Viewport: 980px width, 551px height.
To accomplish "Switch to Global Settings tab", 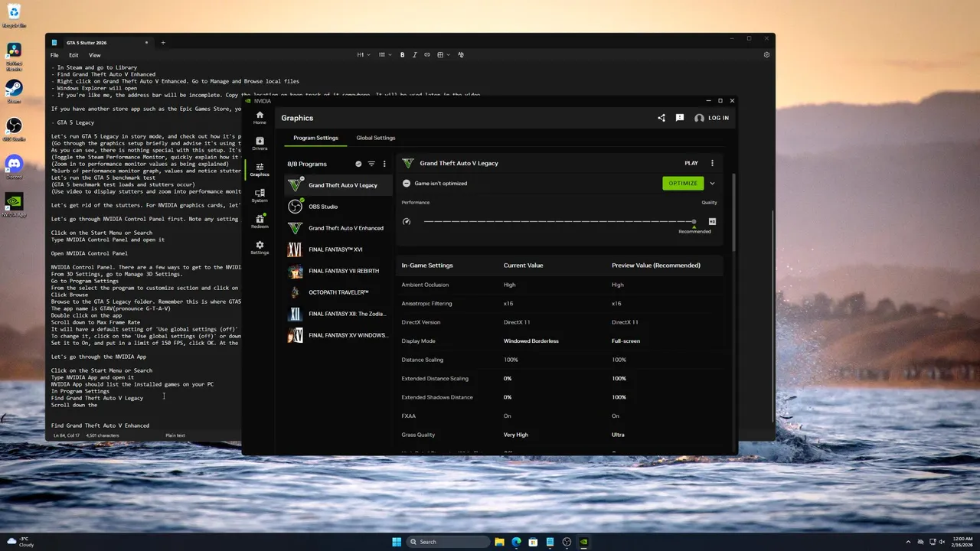I will (376, 138).
